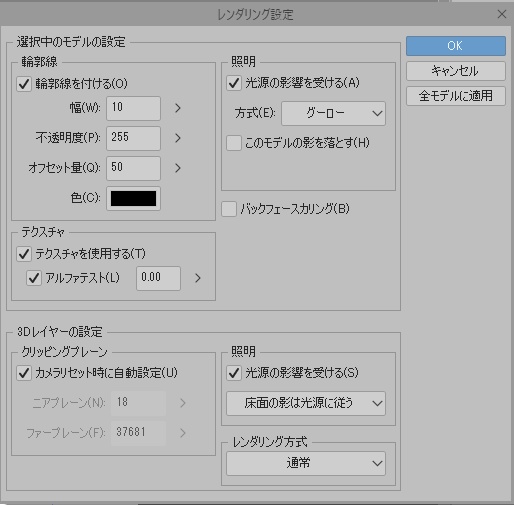Open the 色(C) black color swatch
This screenshot has height=505, width=514.
(x=133, y=199)
